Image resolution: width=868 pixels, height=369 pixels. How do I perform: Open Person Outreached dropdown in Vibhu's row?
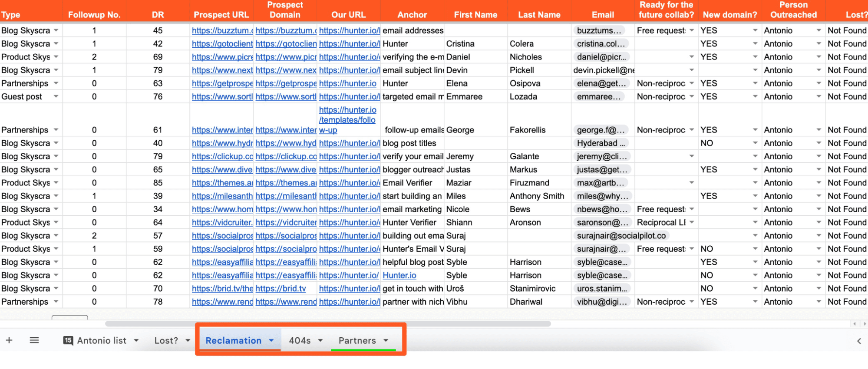point(818,302)
